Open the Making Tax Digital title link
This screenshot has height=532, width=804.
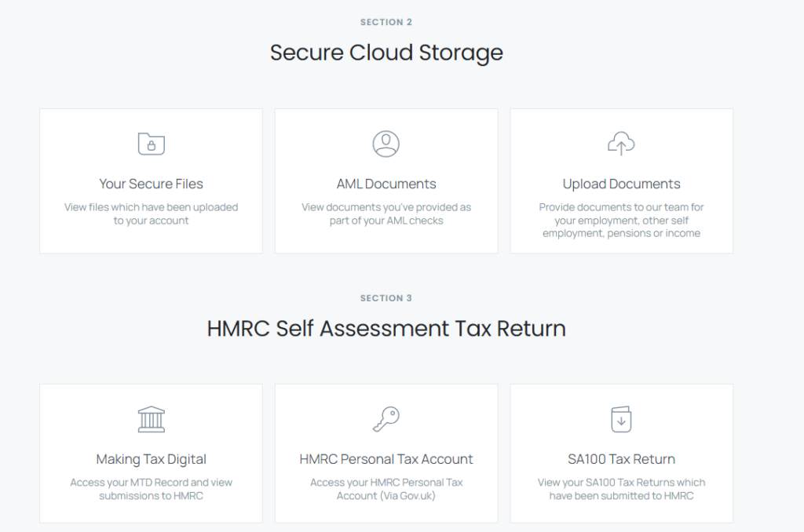coord(151,459)
